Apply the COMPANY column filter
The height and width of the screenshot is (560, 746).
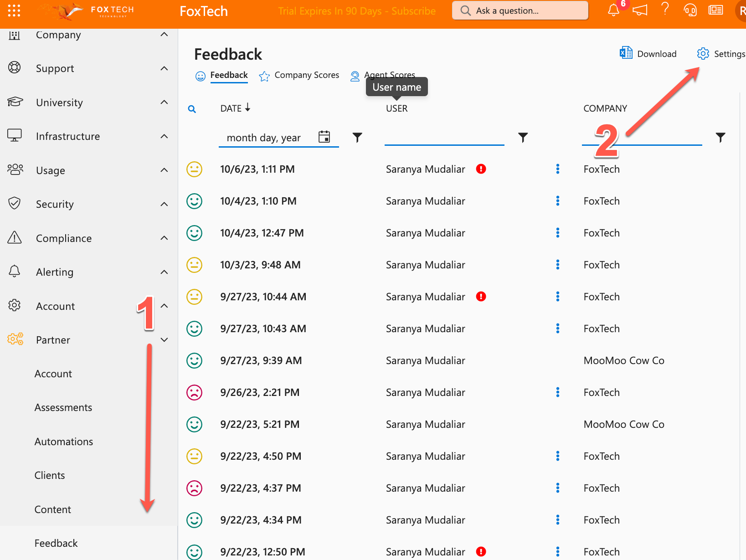coord(720,137)
